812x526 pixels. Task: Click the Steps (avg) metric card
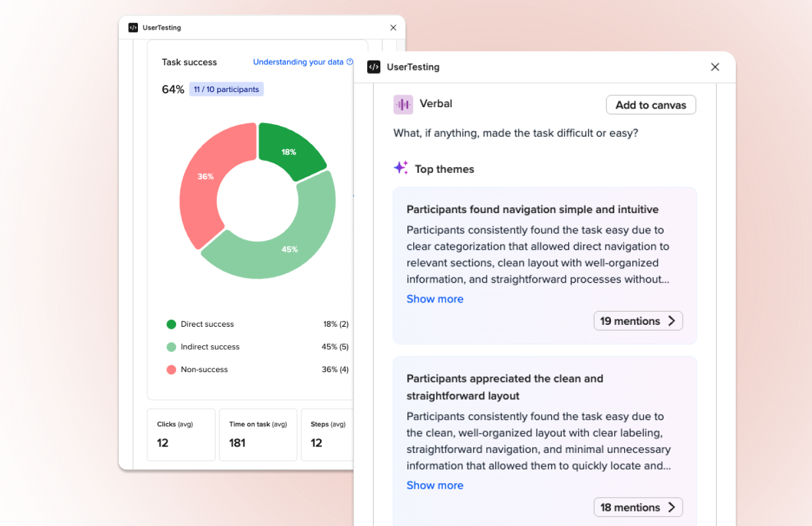point(327,435)
